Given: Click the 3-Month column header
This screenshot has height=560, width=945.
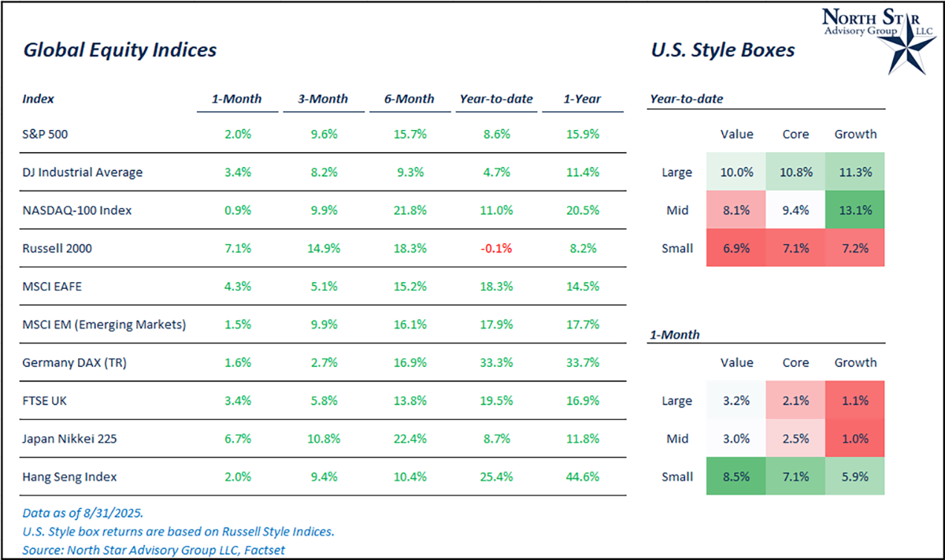Looking at the screenshot, I should 322,99.
